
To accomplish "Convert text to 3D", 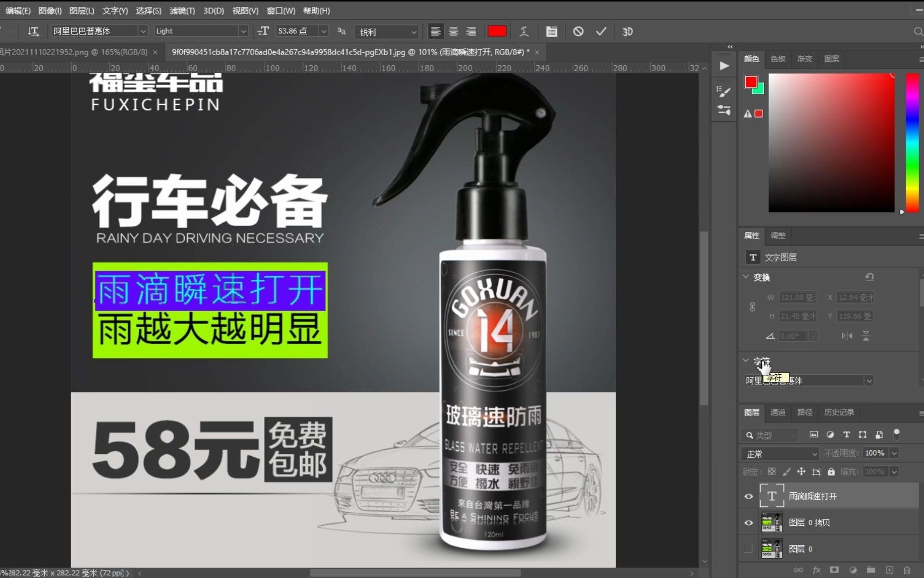I will click(627, 31).
